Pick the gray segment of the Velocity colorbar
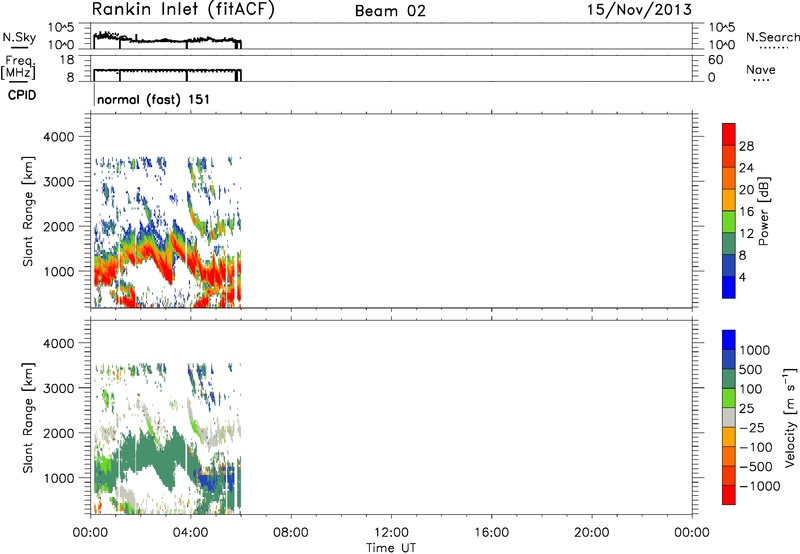Image resolution: width=800 pixels, height=554 pixels. click(x=729, y=417)
